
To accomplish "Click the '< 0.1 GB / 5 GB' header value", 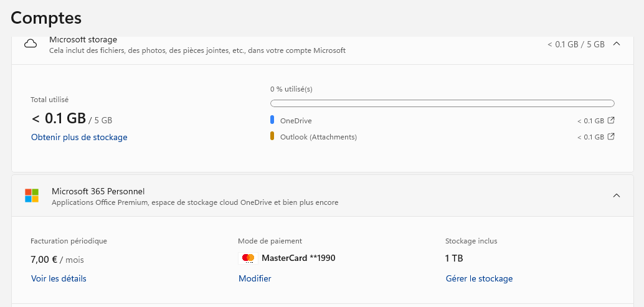I will click(576, 44).
